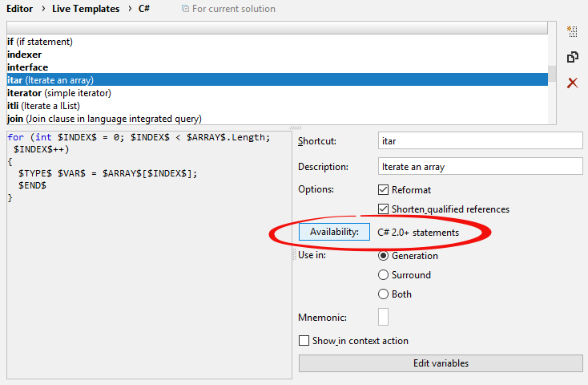The height and width of the screenshot is (385, 588).
Task: Enable Show in context action checkbox
Action: (304, 341)
